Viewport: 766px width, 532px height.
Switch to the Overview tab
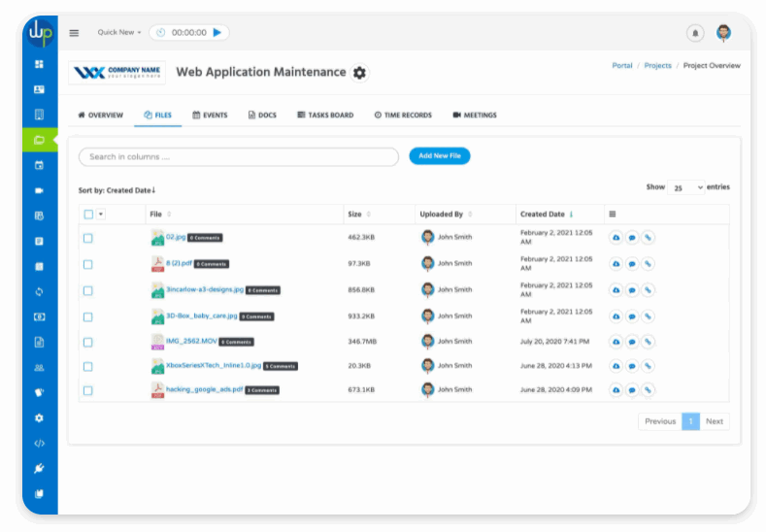[x=101, y=116]
